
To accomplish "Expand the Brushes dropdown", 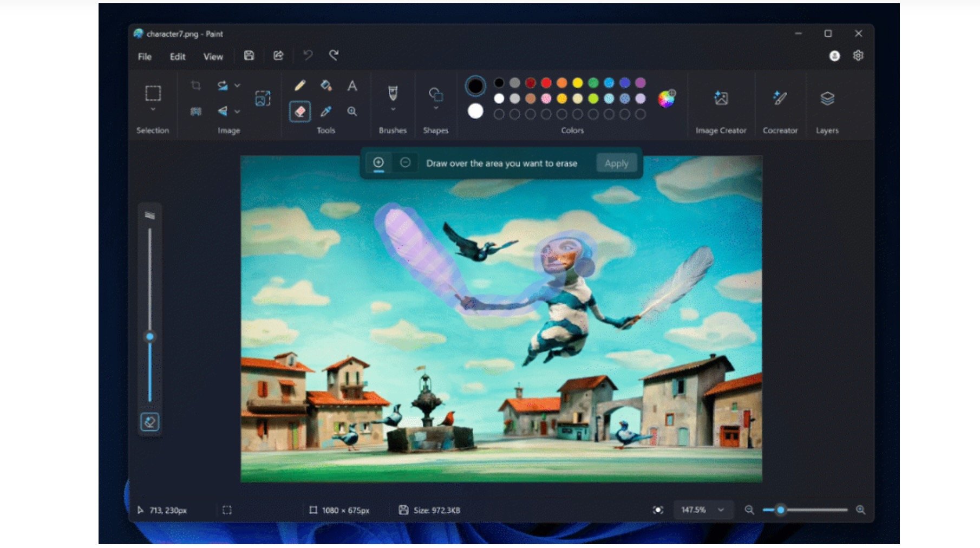I will coord(392,109).
